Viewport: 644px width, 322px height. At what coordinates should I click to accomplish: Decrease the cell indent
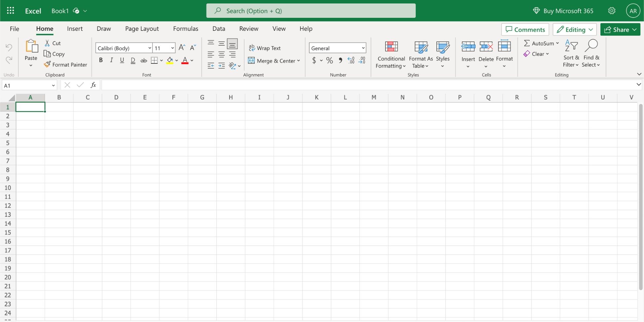[x=211, y=66]
